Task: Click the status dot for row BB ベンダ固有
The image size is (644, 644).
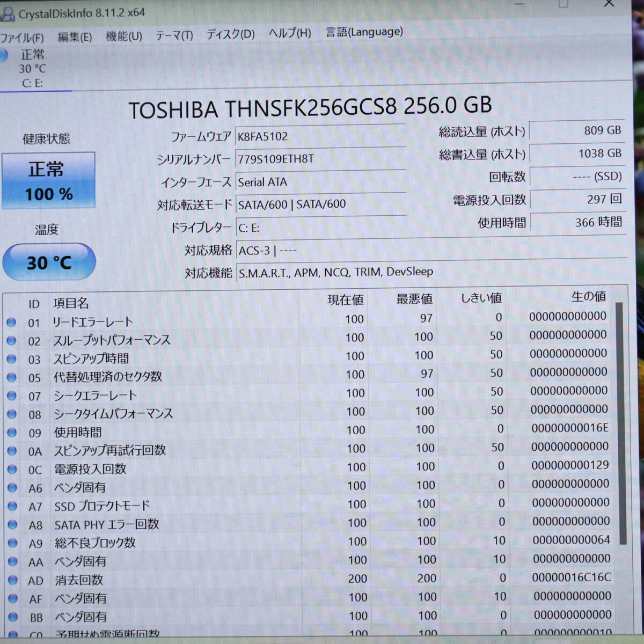Action: pos(13,617)
